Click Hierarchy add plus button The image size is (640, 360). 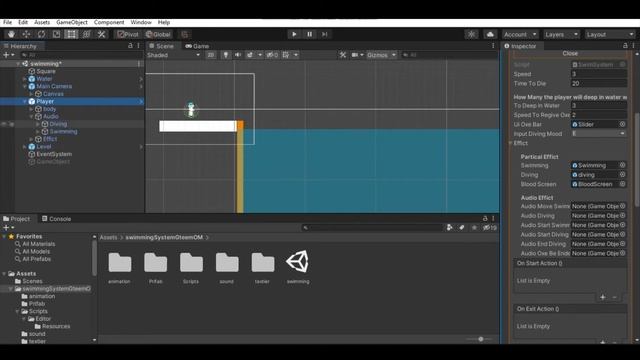[x=8, y=55]
